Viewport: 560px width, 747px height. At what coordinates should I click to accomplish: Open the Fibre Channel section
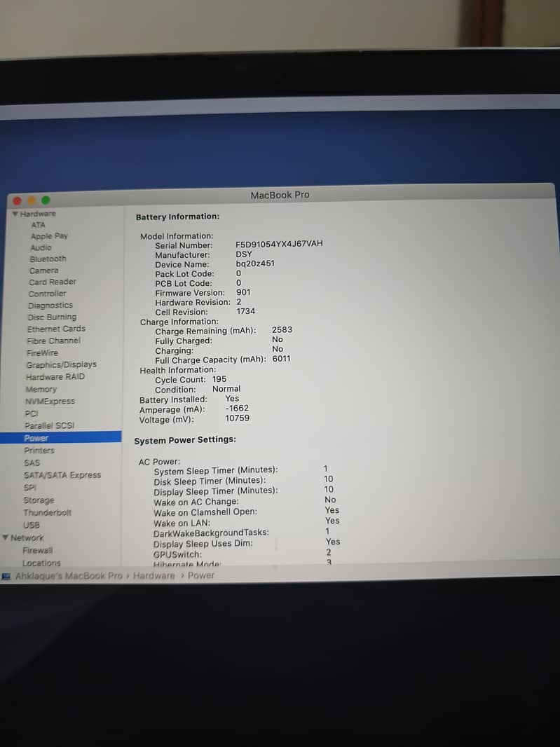pos(54,341)
